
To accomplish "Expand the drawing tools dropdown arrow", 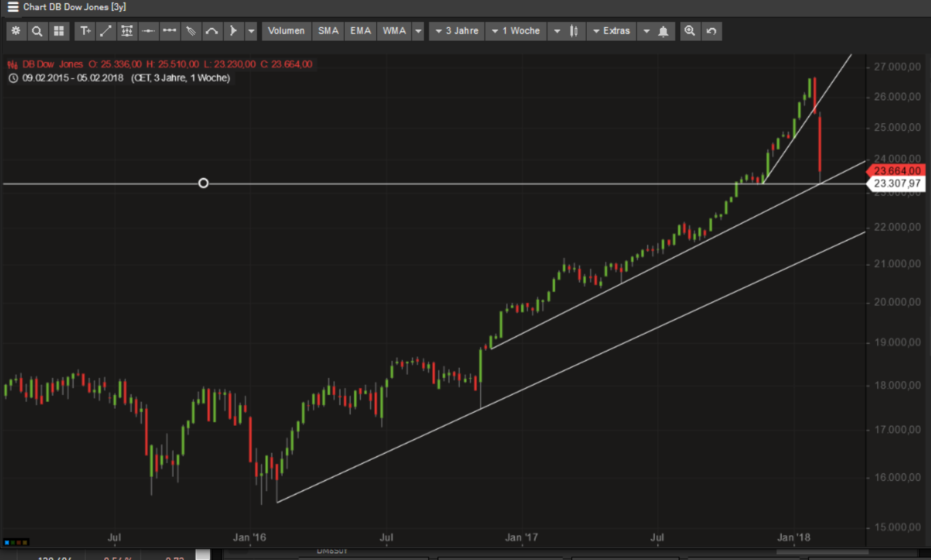I will [x=251, y=31].
